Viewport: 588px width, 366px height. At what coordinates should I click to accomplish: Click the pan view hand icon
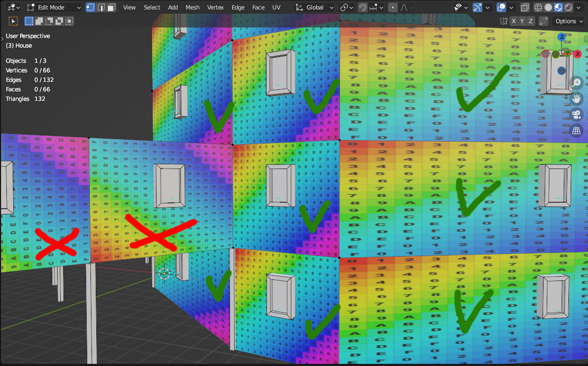[x=576, y=98]
